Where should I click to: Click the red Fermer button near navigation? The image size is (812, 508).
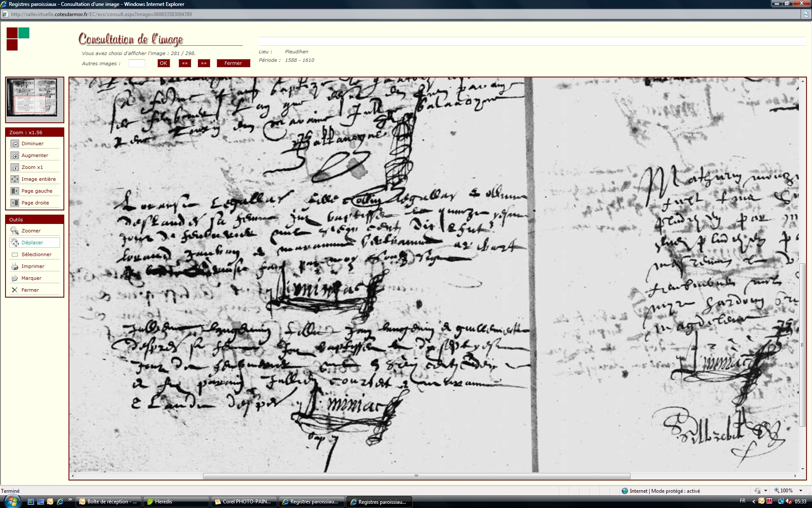tap(233, 63)
